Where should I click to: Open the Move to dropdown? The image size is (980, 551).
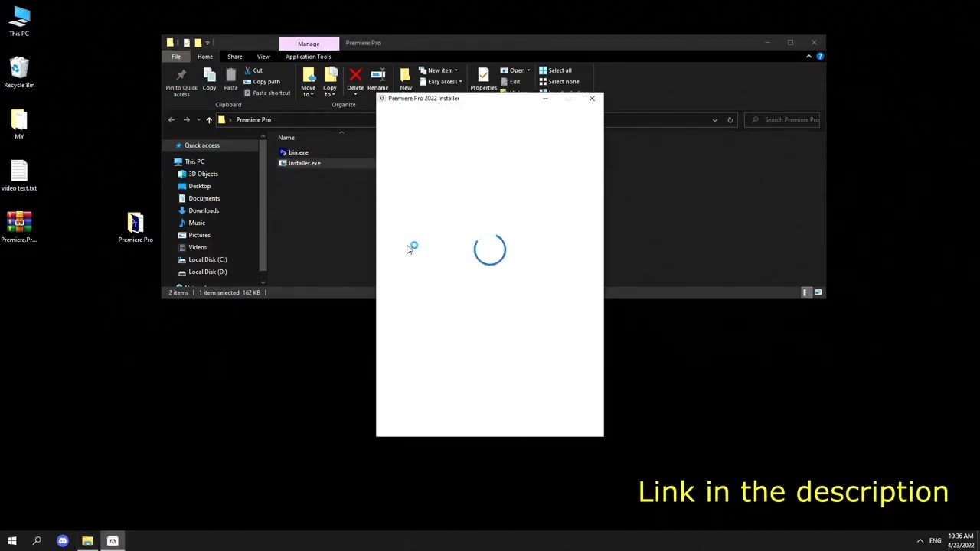tap(308, 81)
